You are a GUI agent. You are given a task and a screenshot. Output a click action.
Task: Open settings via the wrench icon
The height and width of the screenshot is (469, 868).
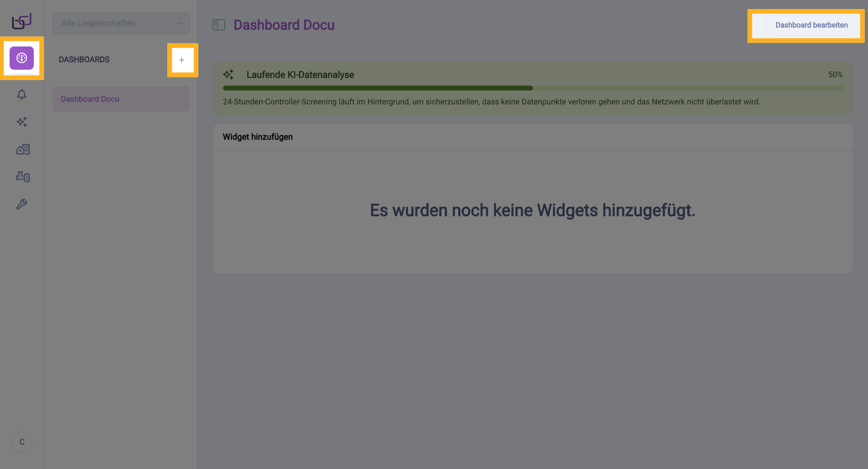(22, 204)
